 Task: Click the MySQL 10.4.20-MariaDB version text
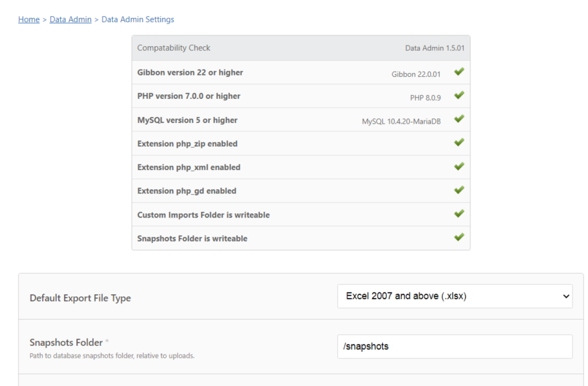402,121
